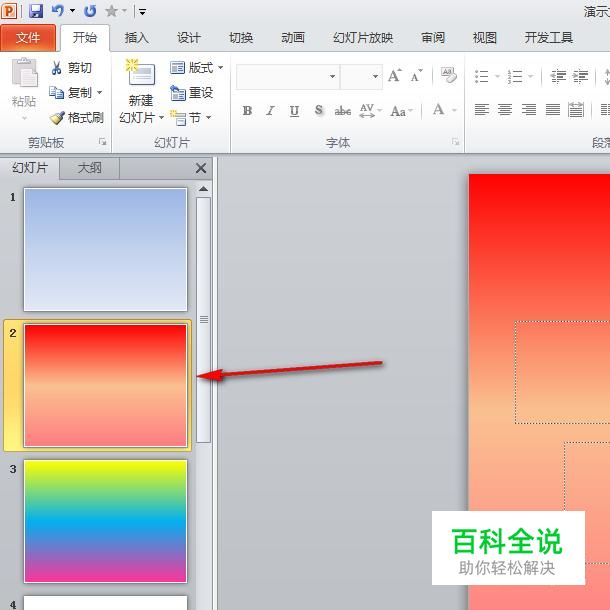Undo the last action
Viewport: 610px width, 610px height.
pyautogui.click(x=58, y=11)
